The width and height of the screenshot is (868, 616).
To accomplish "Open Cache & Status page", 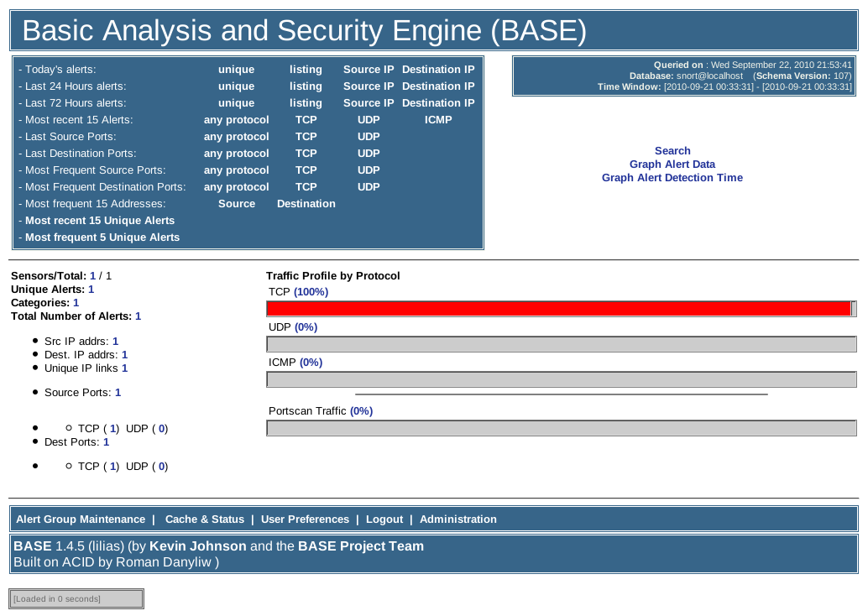I will click(205, 519).
